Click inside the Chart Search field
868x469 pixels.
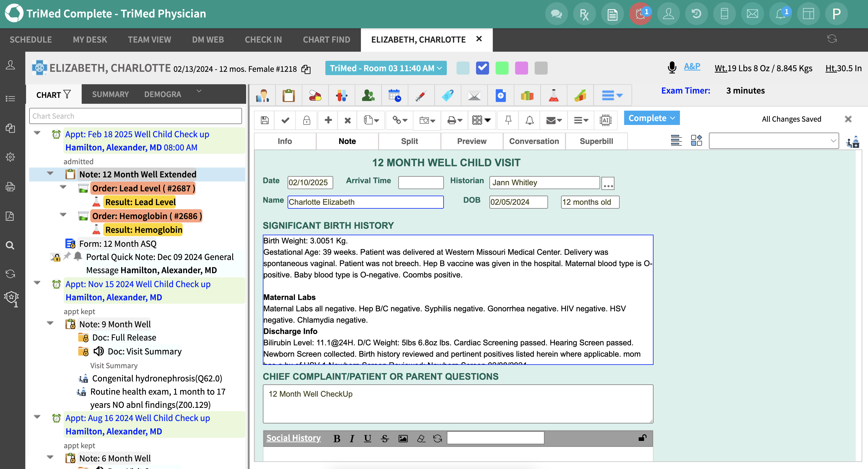tap(135, 116)
